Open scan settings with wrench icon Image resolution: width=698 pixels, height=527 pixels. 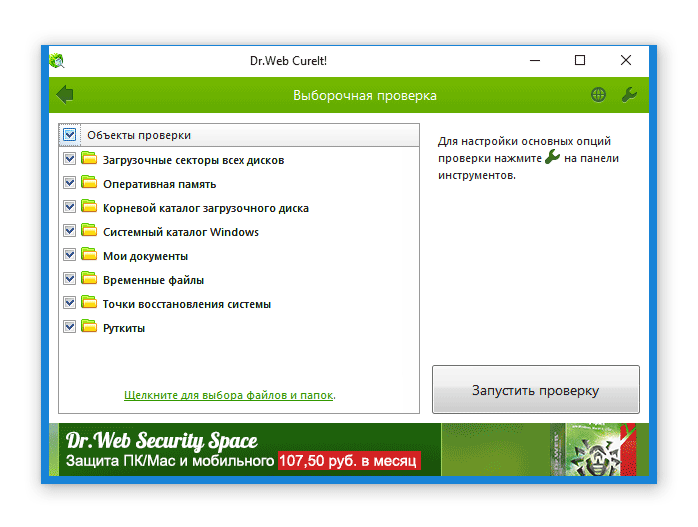[629, 95]
